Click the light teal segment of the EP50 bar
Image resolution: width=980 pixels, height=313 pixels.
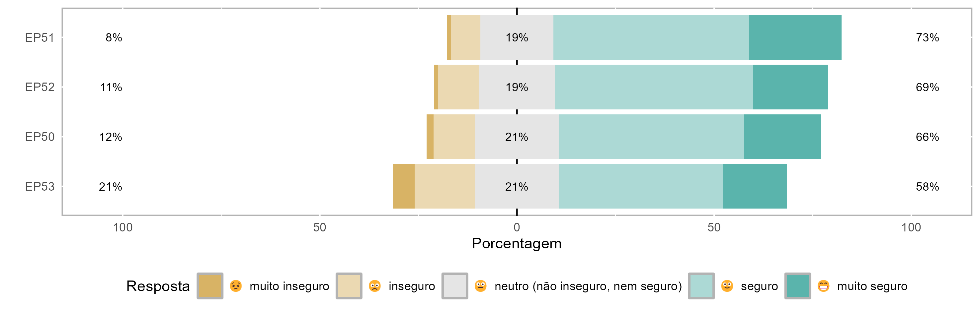[651, 137]
